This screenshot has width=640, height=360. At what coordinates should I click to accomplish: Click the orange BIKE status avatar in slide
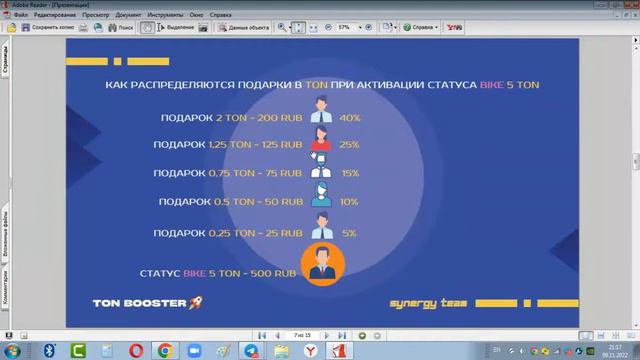pyautogui.click(x=322, y=264)
